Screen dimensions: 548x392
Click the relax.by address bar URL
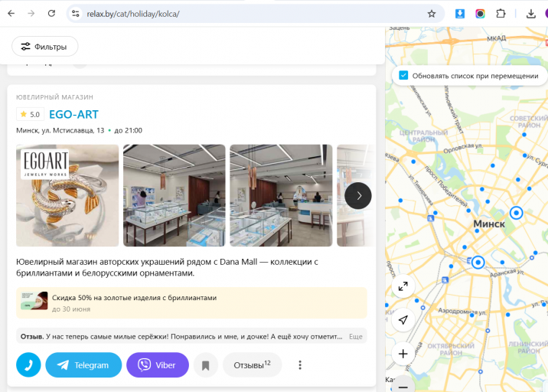133,14
